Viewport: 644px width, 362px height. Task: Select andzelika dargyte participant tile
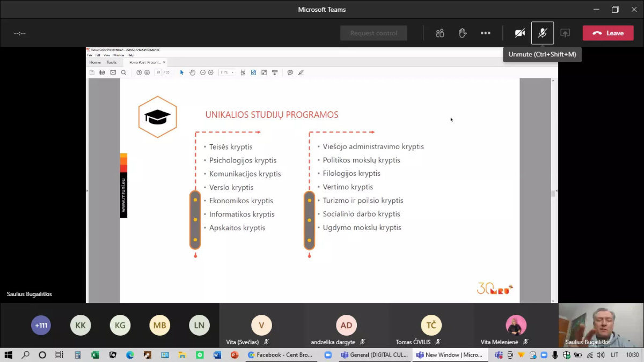[346, 326]
